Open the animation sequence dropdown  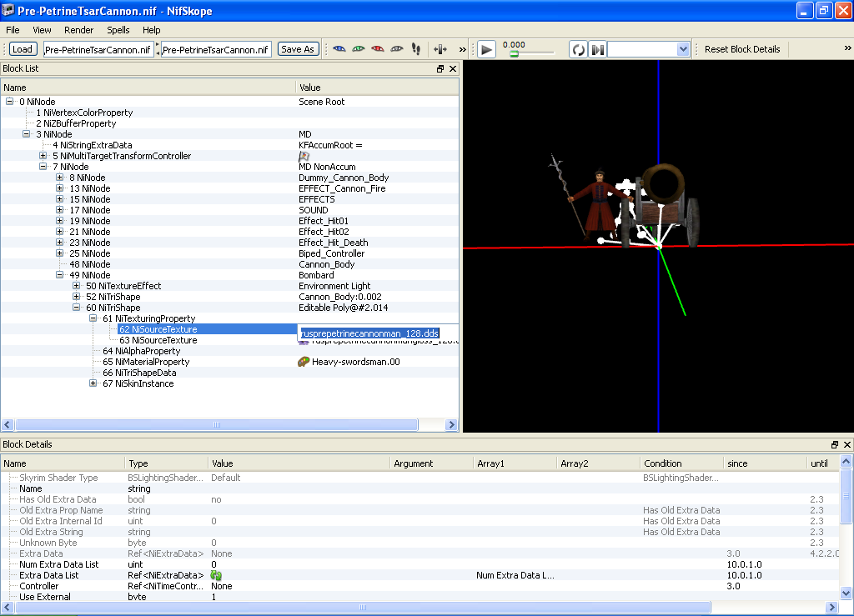pyautogui.click(x=683, y=49)
